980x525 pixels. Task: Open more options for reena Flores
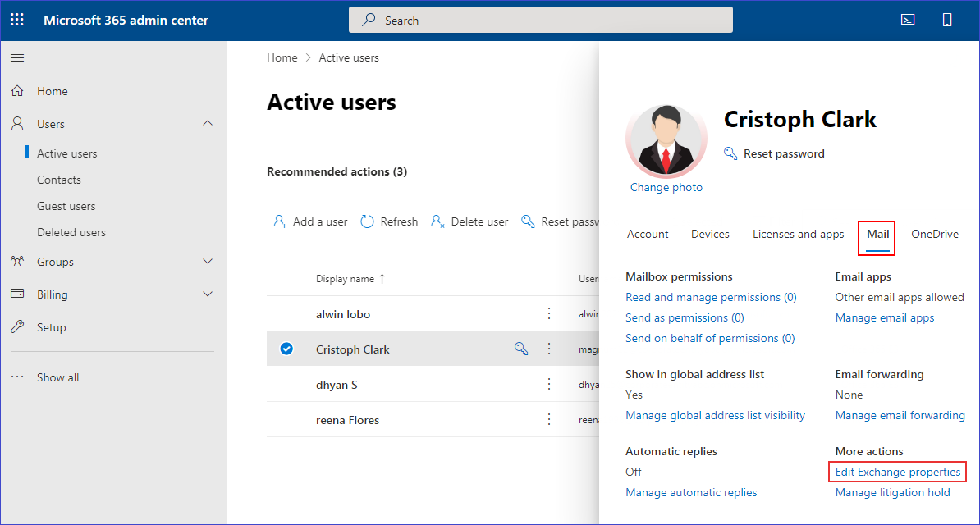click(x=550, y=420)
